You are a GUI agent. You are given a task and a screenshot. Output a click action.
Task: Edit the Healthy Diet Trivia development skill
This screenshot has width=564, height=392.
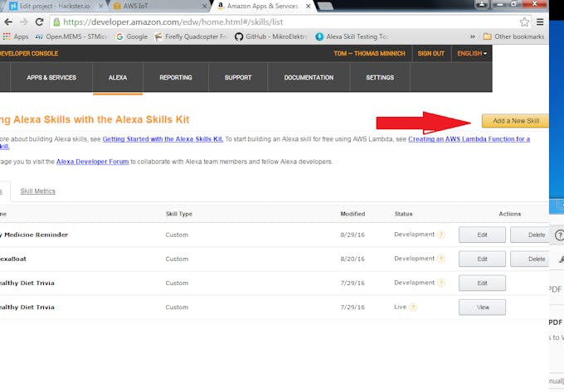coord(482,283)
